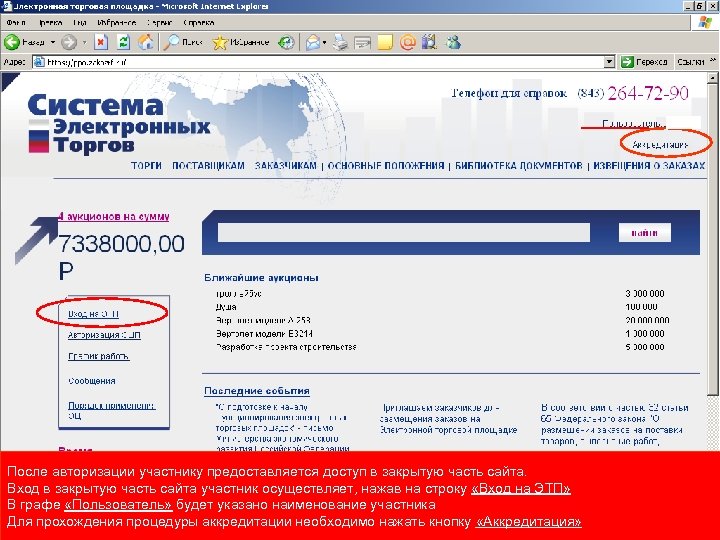The width and height of the screenshot is (720, 540).
Task: Click the History/Media globe toolbar icon
Action: 286,42
